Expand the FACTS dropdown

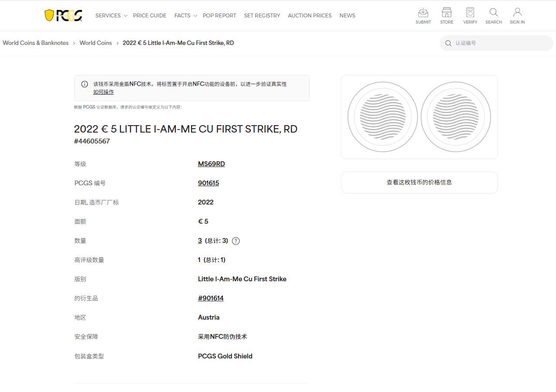point(182,15)
